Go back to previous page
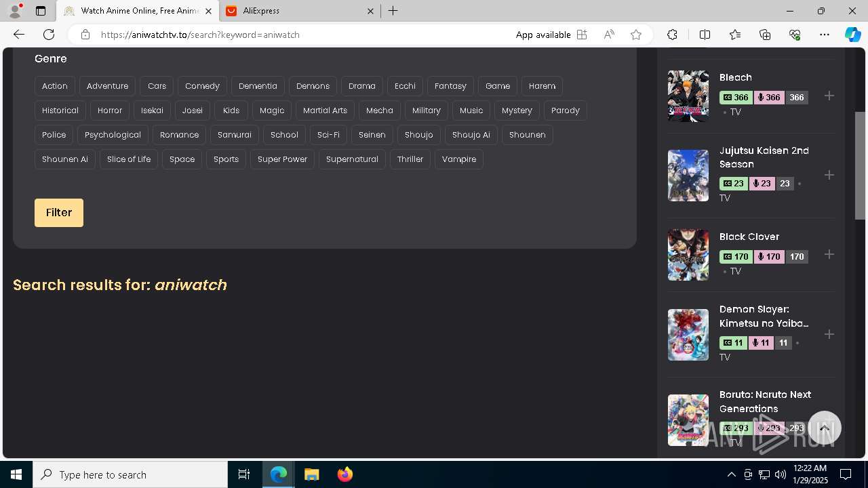 coord(19,35)
